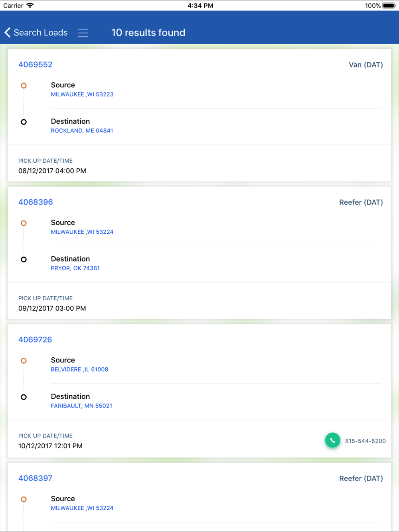Tap the orange source circle for load 4069552
399x532 pixels.
click(x=24, y=85)
